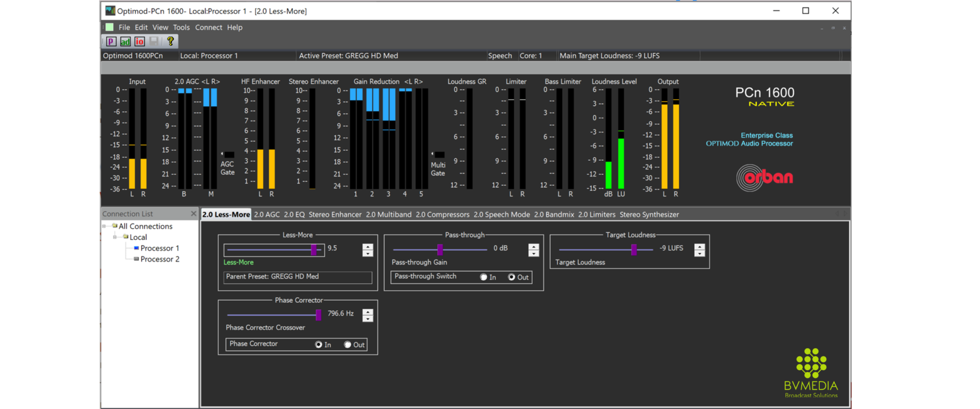Click the light green square menu bar icon
This screenshot has height=409, width=980.
tap(110, 27)
